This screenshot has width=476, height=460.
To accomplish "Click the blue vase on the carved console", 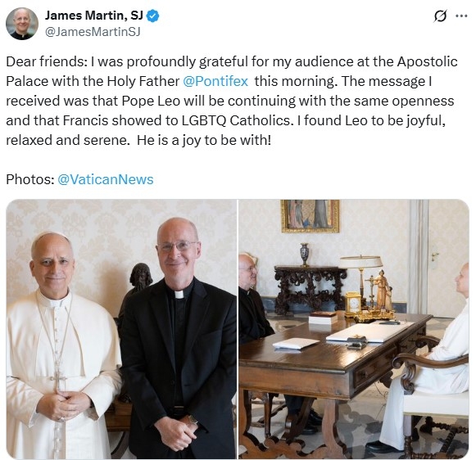I will pyautogui.click(x=305, y=255).
